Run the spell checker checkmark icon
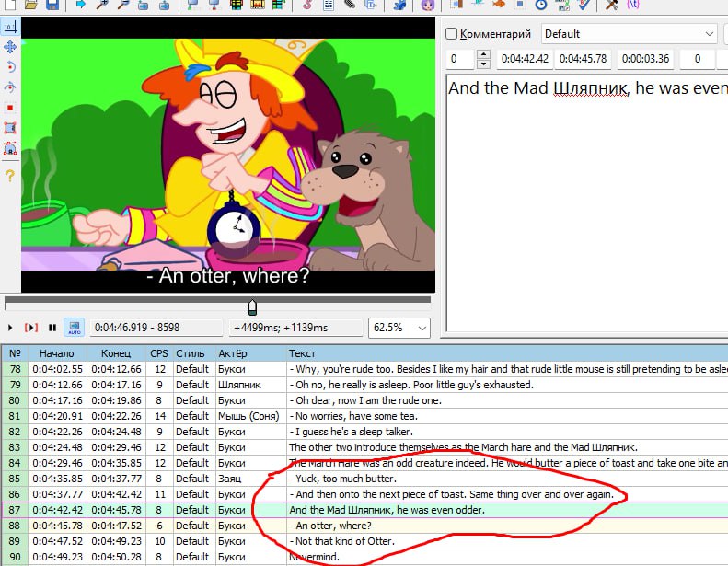 pos(584,5)
